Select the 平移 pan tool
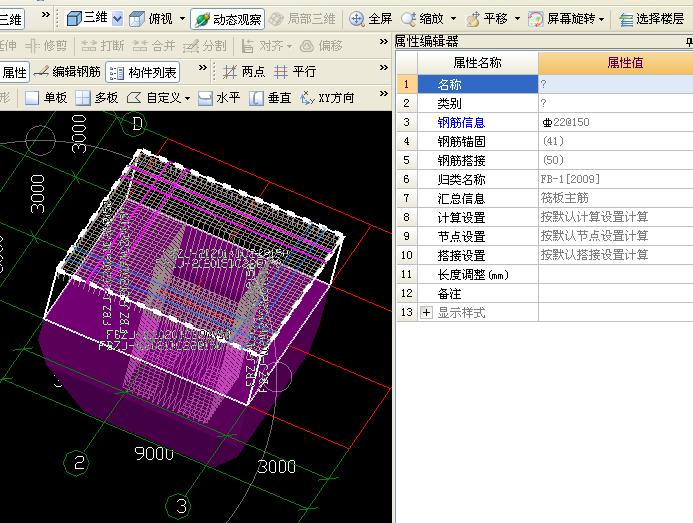693x523 pixels. click(487, 19)
